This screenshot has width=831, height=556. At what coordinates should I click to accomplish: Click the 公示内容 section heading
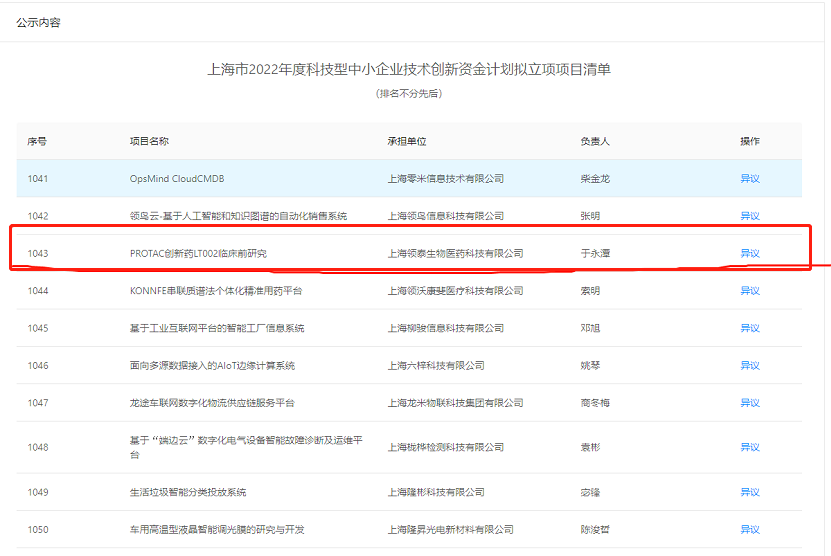[x=38, y=22]
